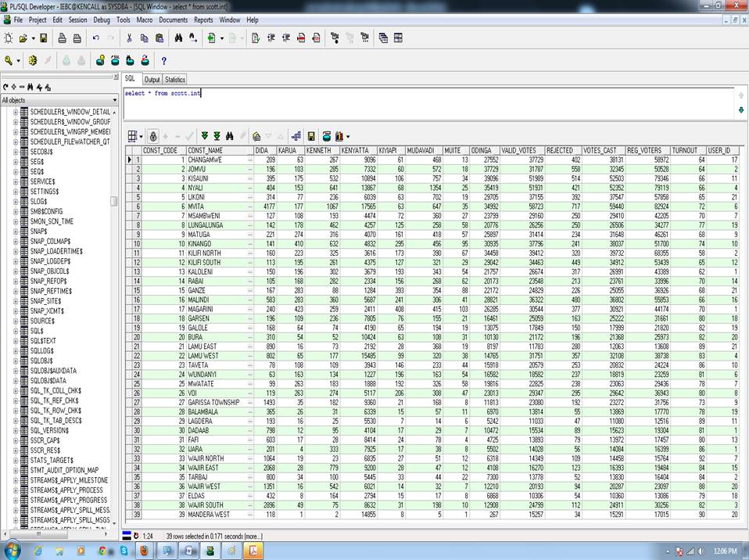
Task: Click the Fetch next page green arrow
Action: point(205,136)
